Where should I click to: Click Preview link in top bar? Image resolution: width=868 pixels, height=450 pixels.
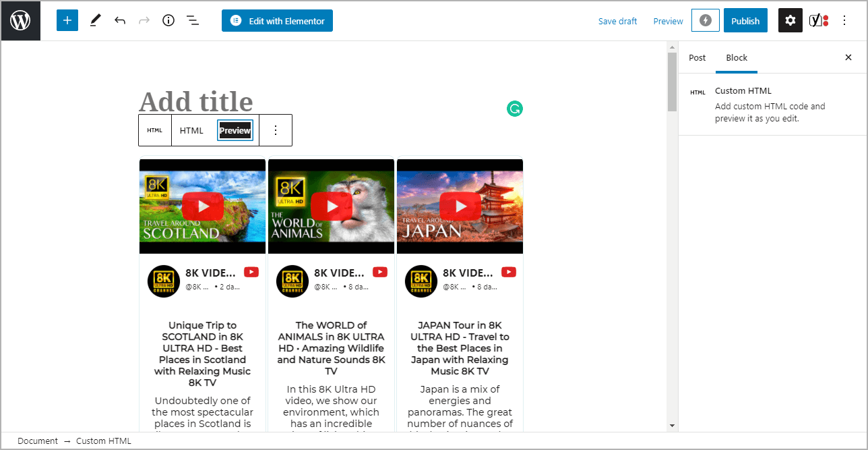point(668,21)
